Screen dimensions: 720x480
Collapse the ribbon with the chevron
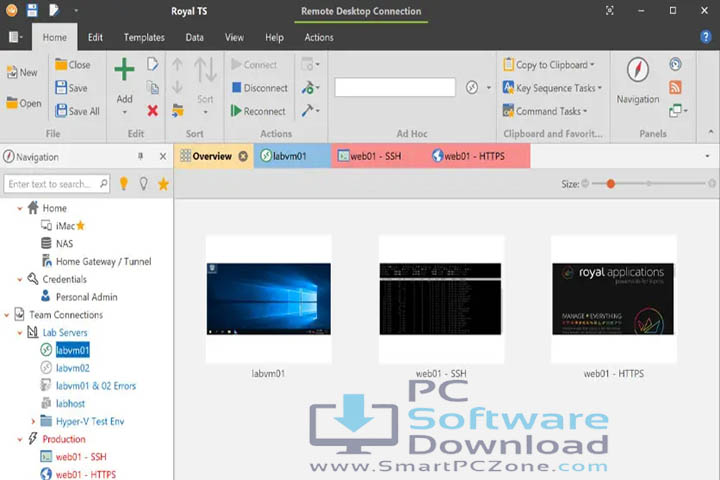[711, 132]
